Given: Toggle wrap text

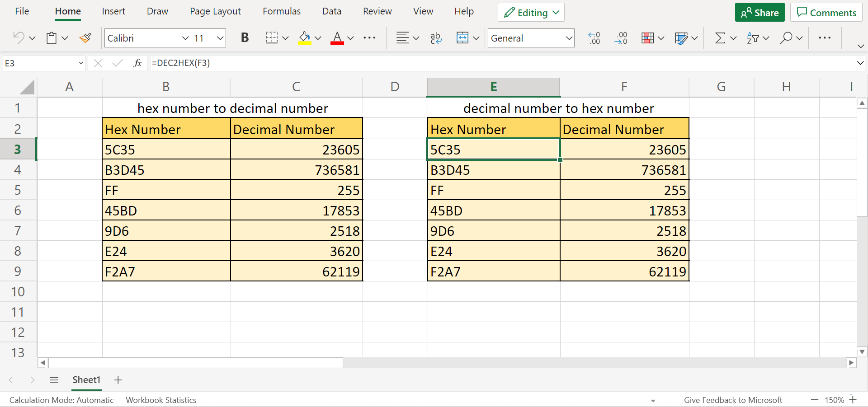Looking at the screenshot, I should [x=436, y=38].
